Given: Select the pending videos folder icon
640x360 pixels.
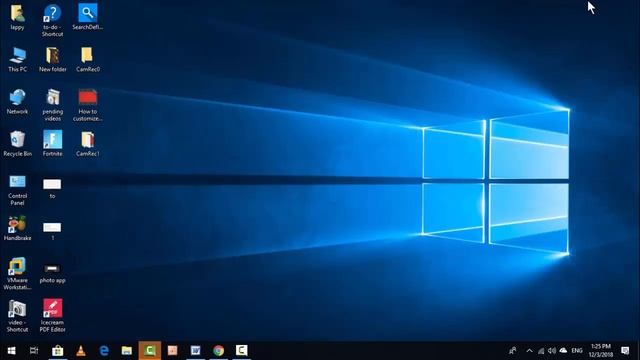Looking at the screenshot, I should 53,105.
